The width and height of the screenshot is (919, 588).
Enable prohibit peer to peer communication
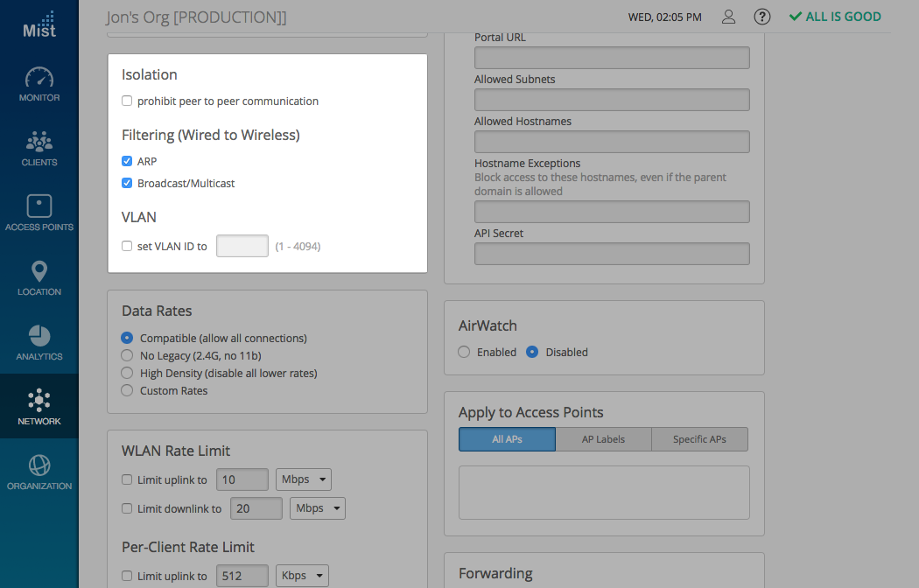tap(127, 101)
